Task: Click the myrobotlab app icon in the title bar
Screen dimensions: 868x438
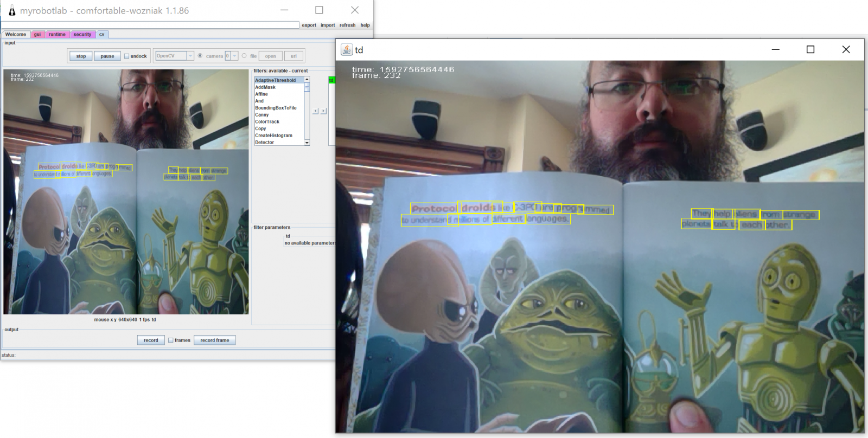Action: pyautogui.click(x=11, y=10)
